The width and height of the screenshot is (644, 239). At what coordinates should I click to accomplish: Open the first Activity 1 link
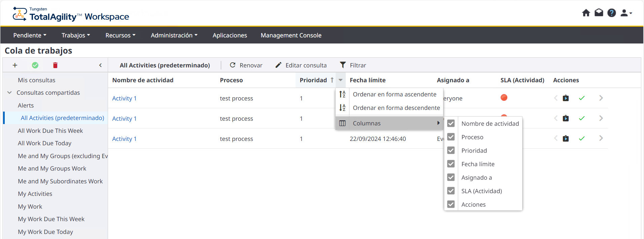[x=124, y=98]
